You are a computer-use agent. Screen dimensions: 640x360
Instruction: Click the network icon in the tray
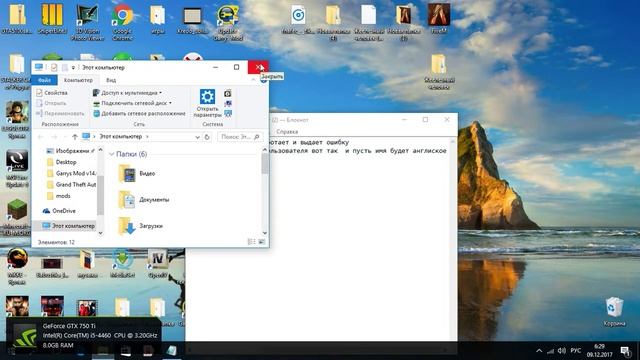pos(550,351)
